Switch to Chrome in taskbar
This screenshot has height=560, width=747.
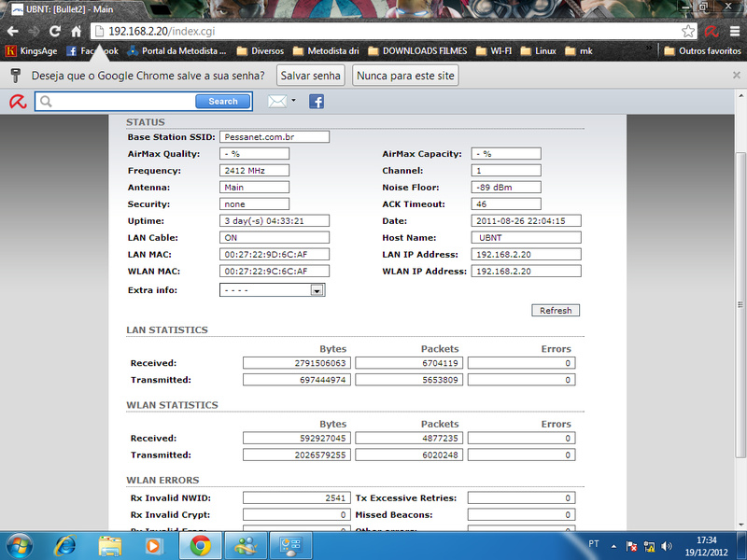pyautogui.click(x=200, y=546)
